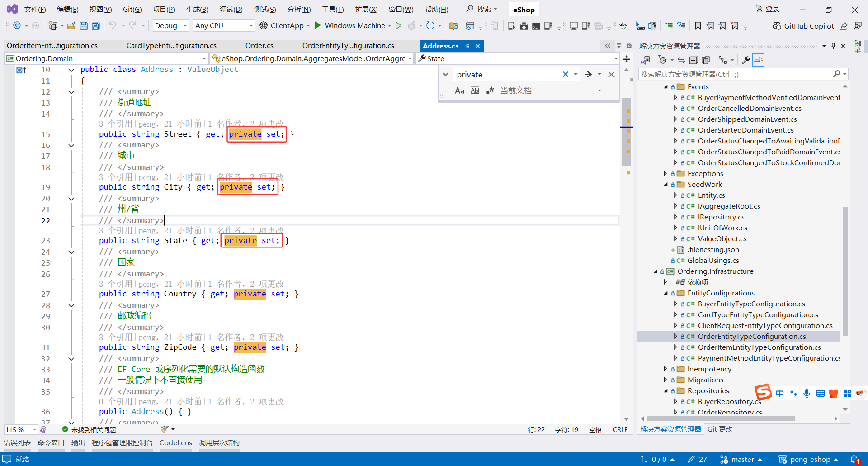Jump to the next find match
The width and height of the screenshot is (868, 466).
tap(588, 75)
